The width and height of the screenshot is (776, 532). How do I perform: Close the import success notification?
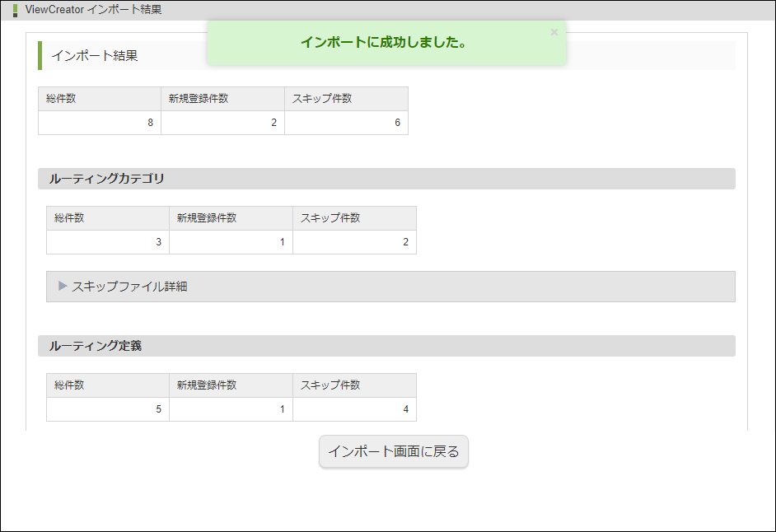click(x=554, y=32)
